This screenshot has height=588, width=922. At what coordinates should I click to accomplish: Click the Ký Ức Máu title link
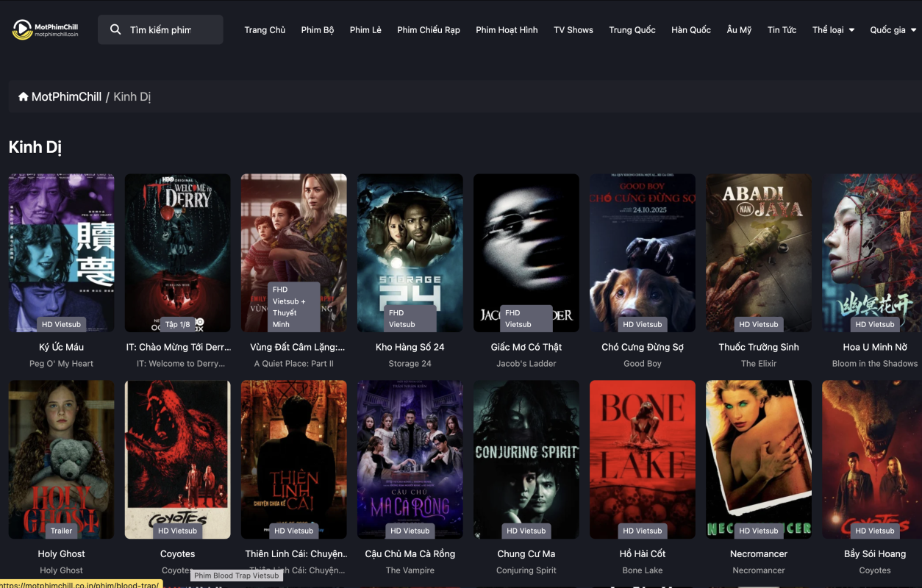click(x=62, y=347)
